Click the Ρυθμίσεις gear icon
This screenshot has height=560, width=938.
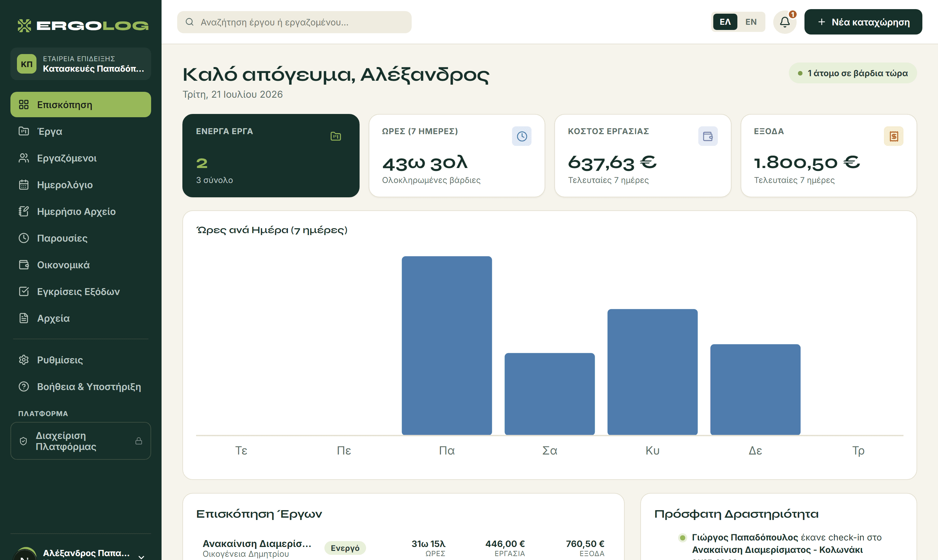pos(24,360)
